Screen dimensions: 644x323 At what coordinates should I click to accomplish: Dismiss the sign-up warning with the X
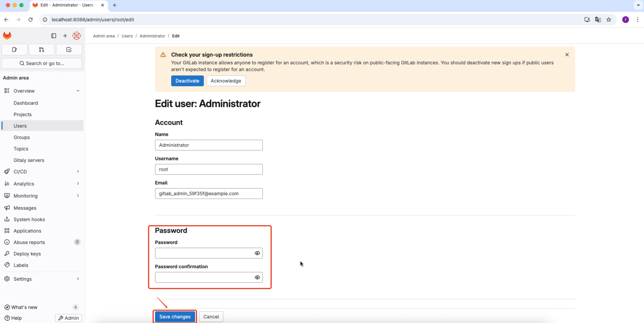[x=567, y=54]
